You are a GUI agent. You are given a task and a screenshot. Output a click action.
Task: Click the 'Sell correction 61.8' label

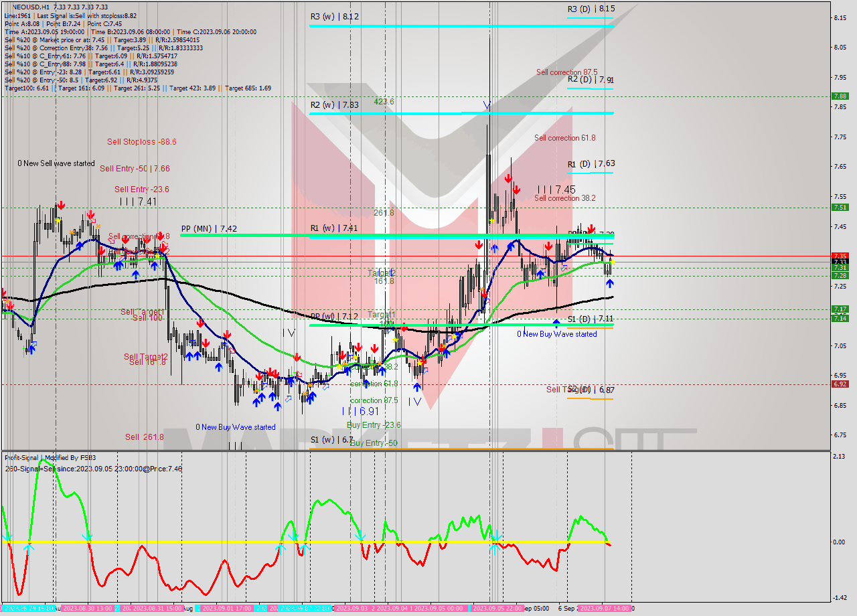pos(564,137)
